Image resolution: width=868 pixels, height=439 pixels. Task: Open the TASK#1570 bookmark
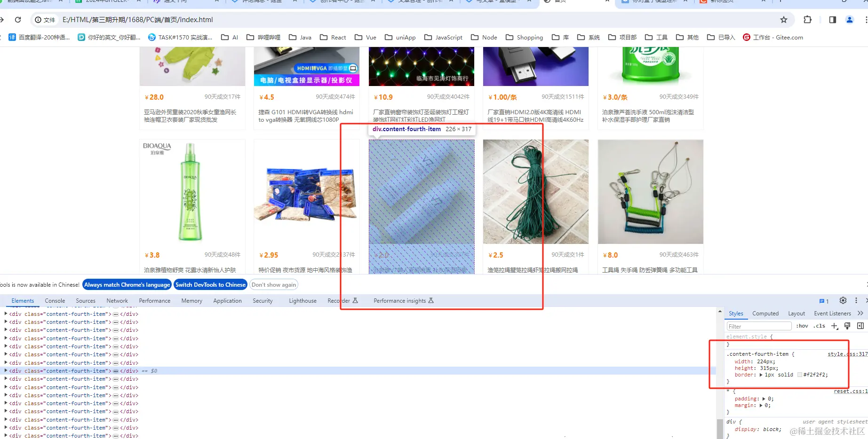point(180,37)
